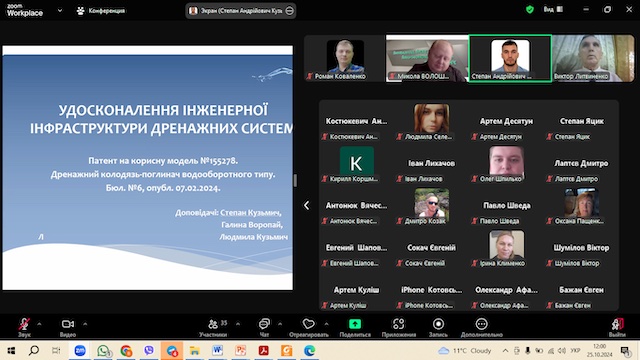Change layout with the Вид button
640x360 pixels.
(553, 9)
